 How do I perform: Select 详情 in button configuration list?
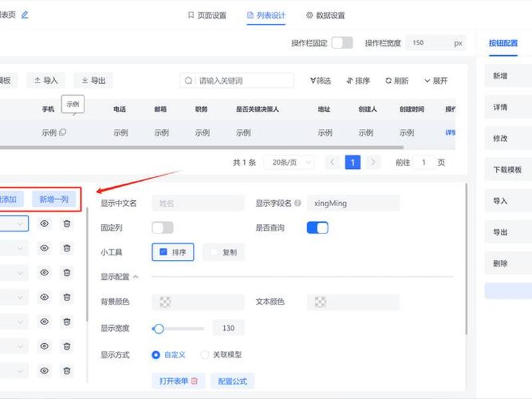508,107
